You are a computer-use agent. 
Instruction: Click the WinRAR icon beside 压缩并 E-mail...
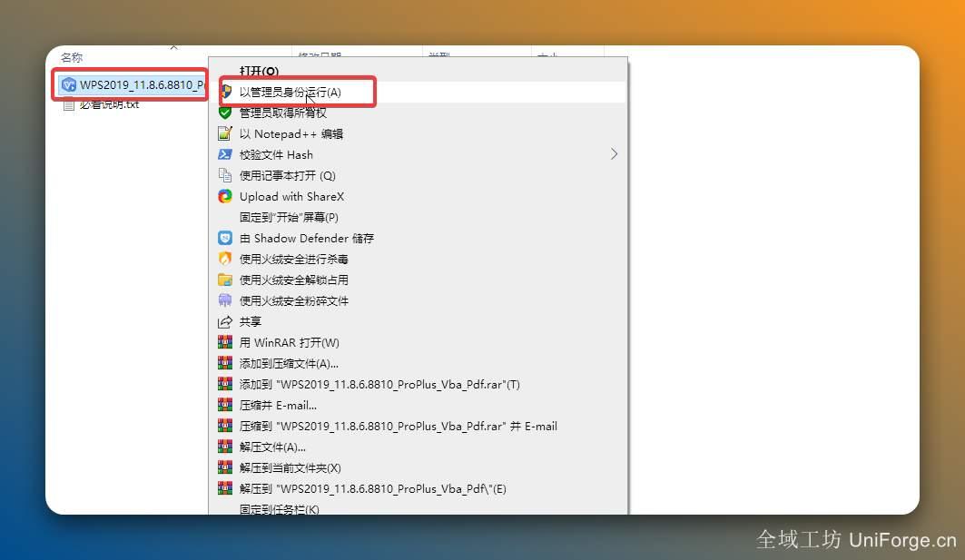click(x=225, y=405)
